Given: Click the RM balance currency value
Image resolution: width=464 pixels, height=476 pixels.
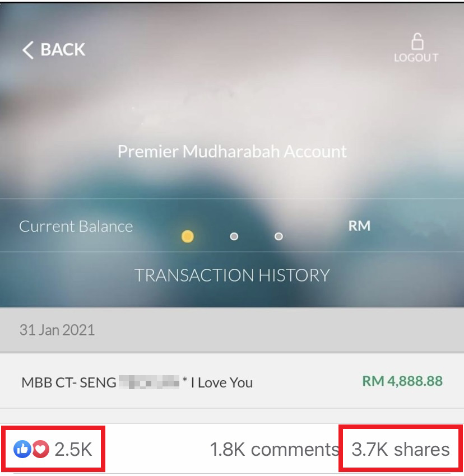Looking at the screenshot, I should [359, 226].
